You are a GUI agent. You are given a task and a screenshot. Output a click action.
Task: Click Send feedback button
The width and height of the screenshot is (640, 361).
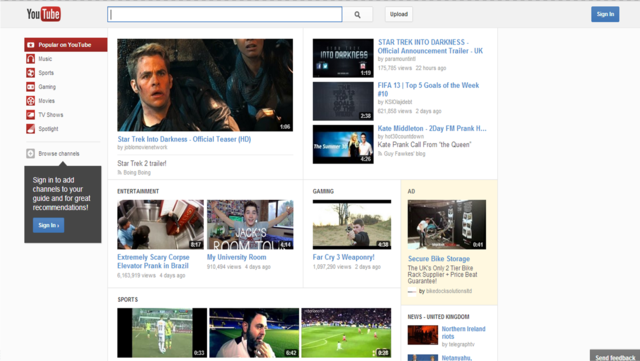615,356
